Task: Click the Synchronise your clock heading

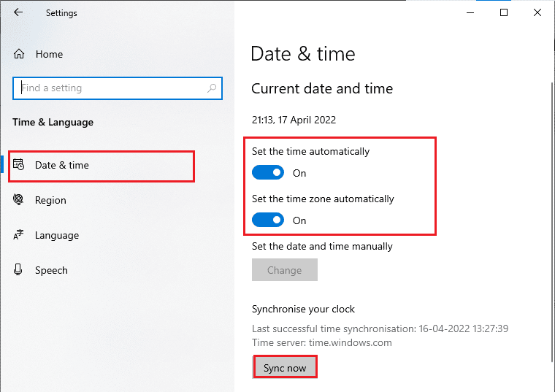Action: click(303, 310)
